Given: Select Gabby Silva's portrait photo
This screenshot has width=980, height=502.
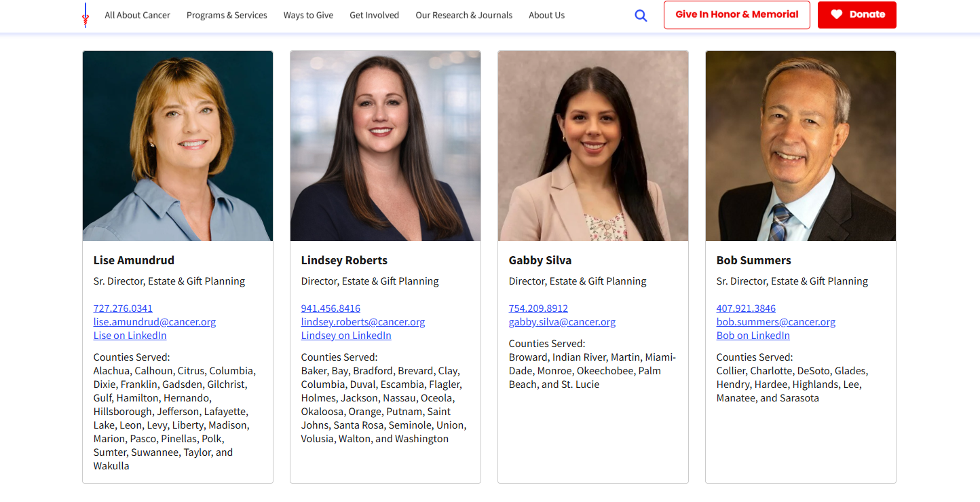Looking at the screenshot, I should (593, 146).
